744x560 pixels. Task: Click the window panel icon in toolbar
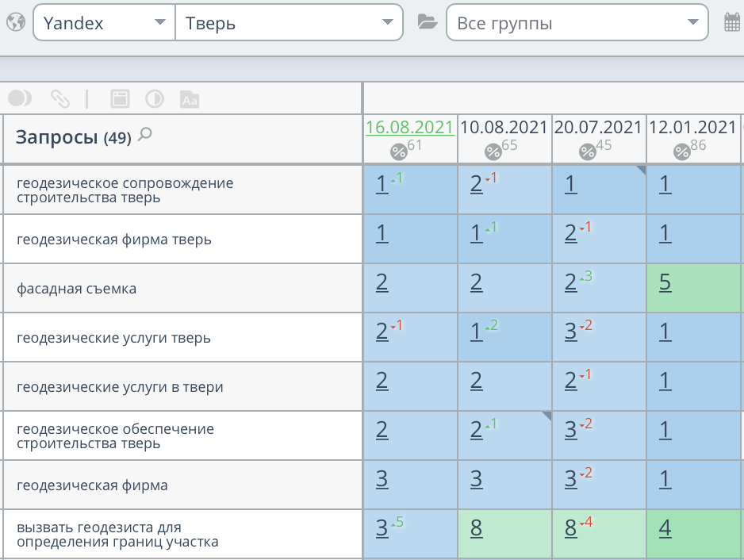(x=119, y=98)
